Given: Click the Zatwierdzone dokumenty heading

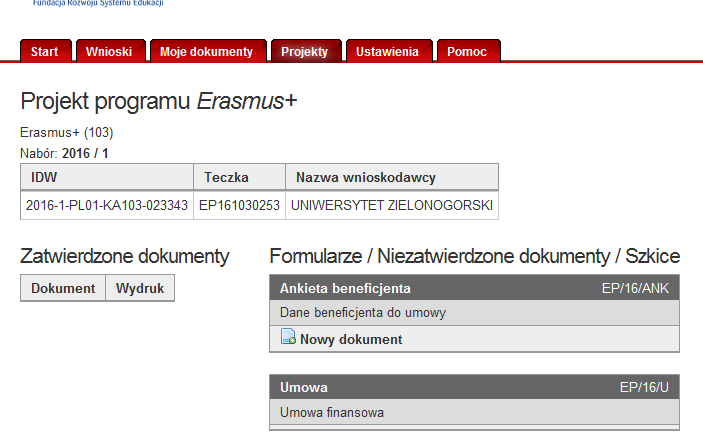Looking at the screenshot, I should pyautogui.click(x=125, y=257).
